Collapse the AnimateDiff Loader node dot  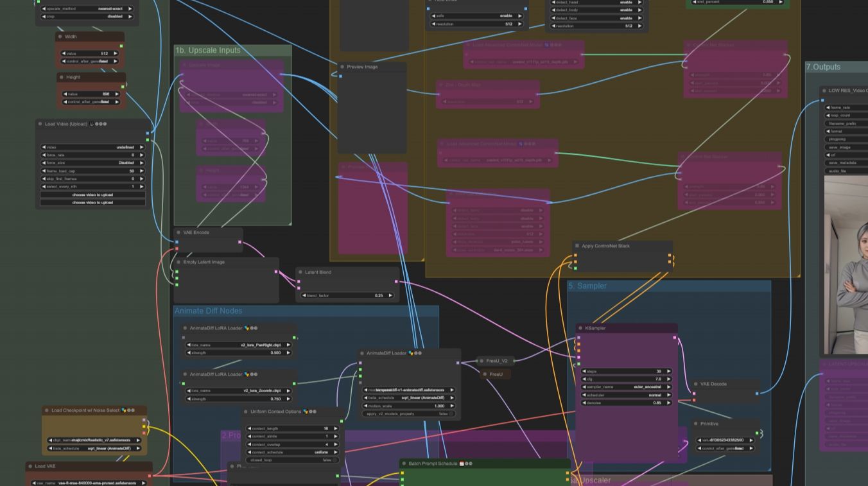coord(362,353)
